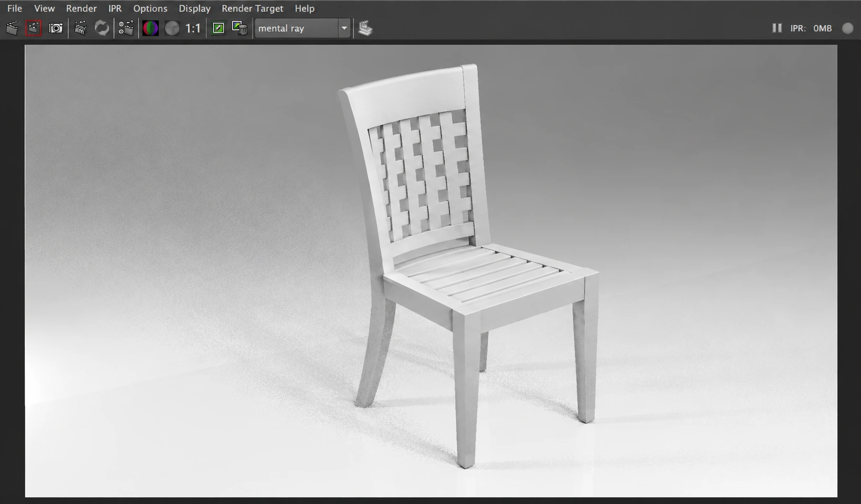Image resolution: width=861 pixels, height=504 pixels.
Task: Open the Display menu
Action: pyautogui.click(x=194, y=8)
